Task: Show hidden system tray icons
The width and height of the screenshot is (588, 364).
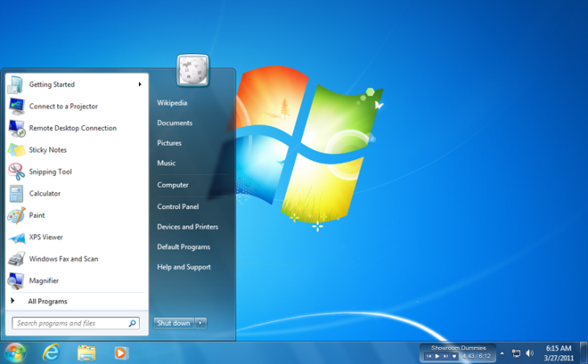Action: [x=502, y=354]
